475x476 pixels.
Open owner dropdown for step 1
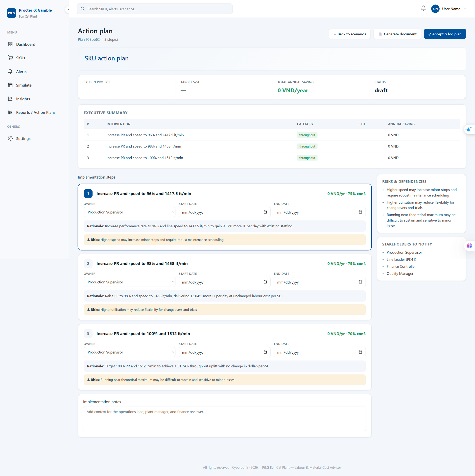(129, 212)
